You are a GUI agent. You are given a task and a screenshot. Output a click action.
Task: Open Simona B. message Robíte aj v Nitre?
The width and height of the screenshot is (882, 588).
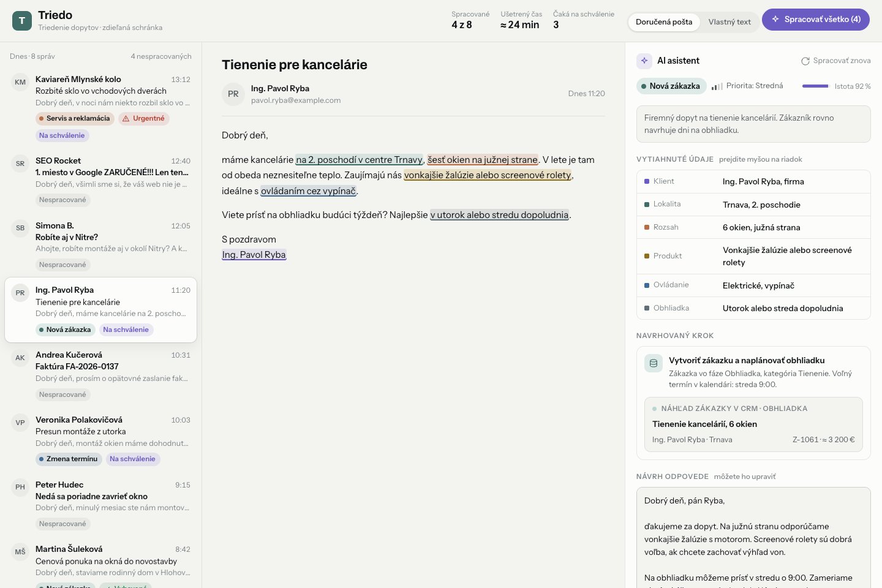101,245
